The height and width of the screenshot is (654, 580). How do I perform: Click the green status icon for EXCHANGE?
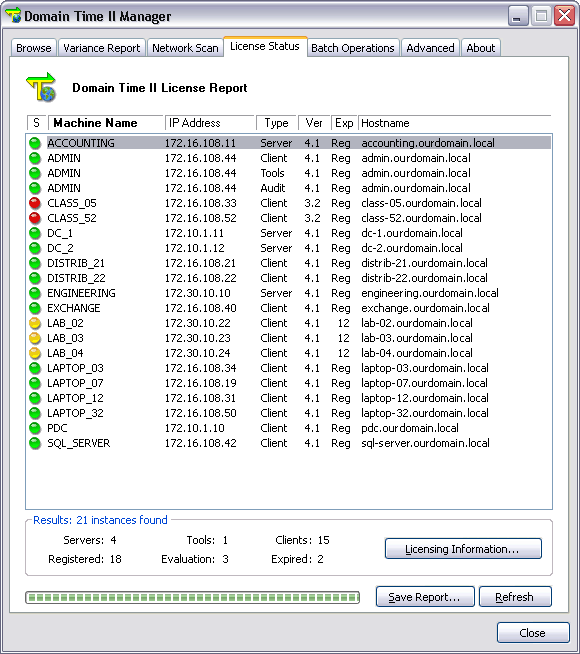coord(35,308)
